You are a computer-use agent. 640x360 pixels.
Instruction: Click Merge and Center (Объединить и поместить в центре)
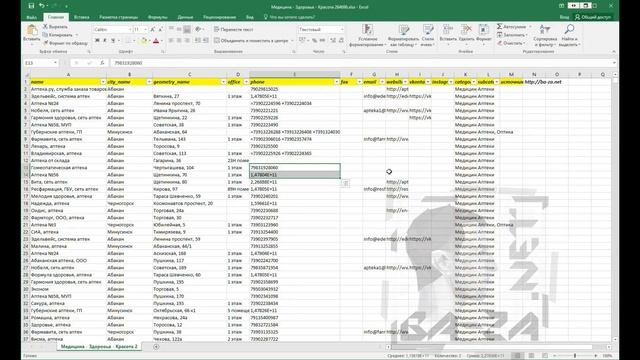251,40
